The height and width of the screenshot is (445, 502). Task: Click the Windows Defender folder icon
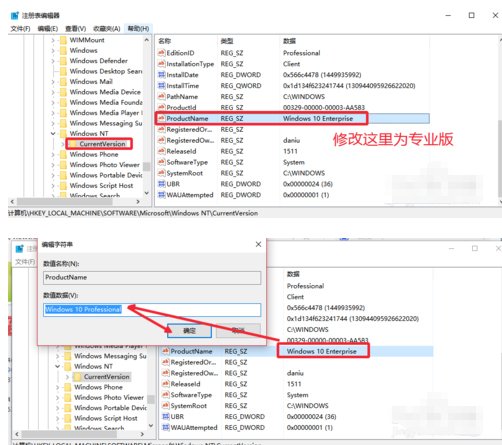pos(63,61)
